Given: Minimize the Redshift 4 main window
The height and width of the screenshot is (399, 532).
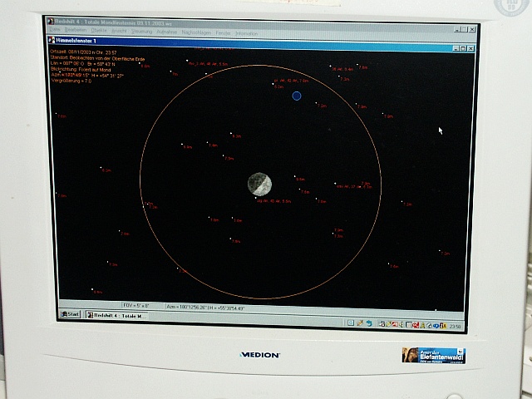Looking at the screenshot, I should (x=457, y=29).
